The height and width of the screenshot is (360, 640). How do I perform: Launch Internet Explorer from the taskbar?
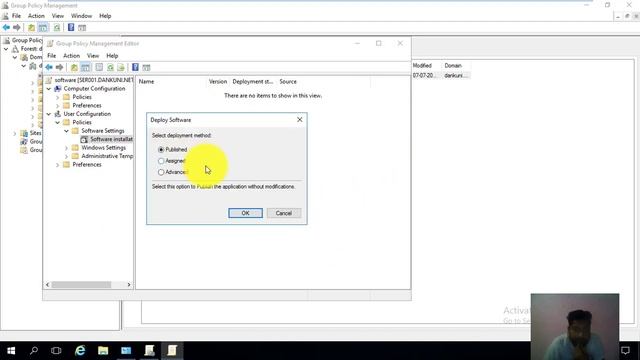pyautogui.click(x=80, y=351)
